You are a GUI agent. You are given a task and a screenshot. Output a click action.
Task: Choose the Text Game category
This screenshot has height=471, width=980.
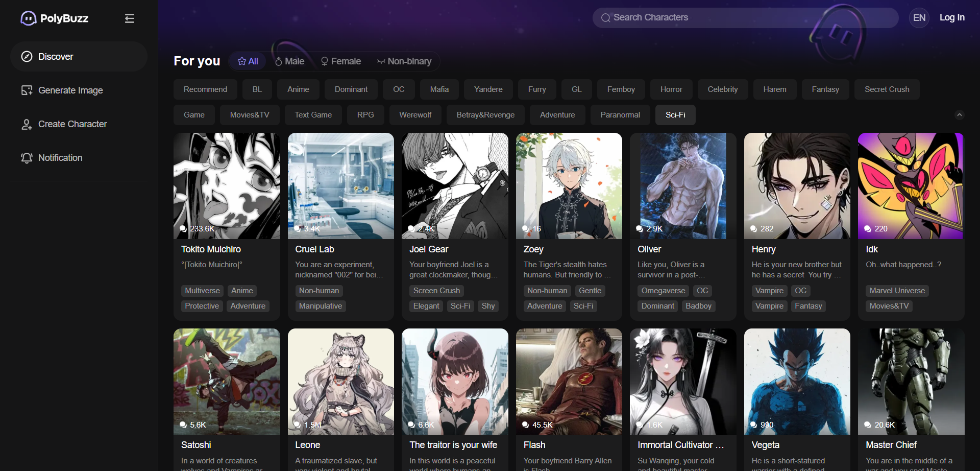click(x=313, y=115)
